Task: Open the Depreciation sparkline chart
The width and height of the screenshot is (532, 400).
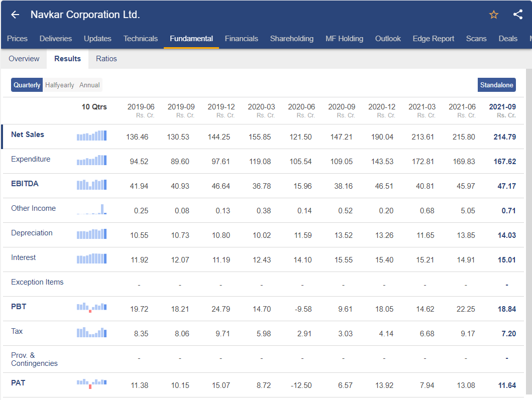Action: pyautogui.click(x=91, y=234)
